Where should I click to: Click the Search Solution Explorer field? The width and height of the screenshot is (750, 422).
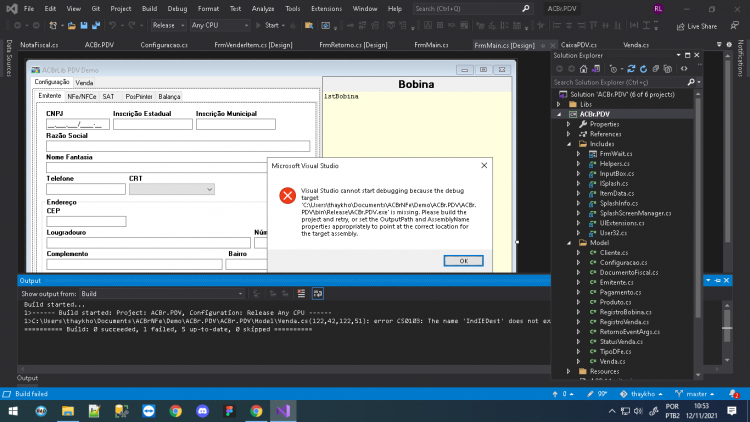(622, 82)
